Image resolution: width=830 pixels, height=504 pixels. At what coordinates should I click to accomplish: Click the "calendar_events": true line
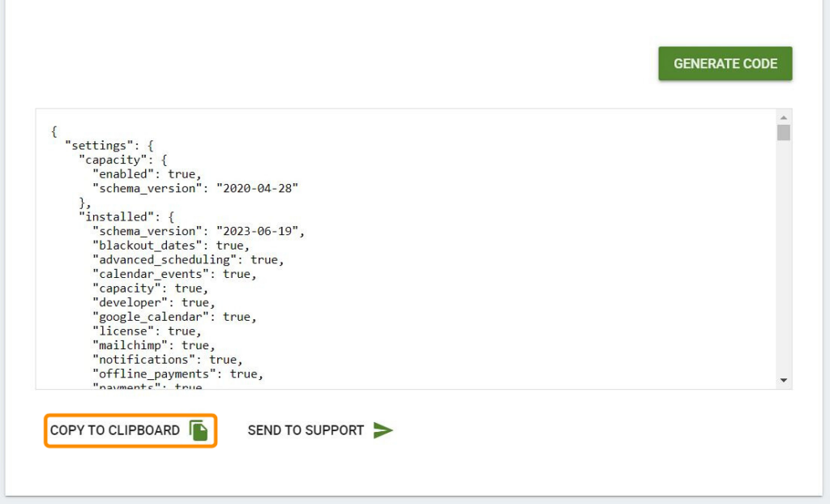click(174, 274)
